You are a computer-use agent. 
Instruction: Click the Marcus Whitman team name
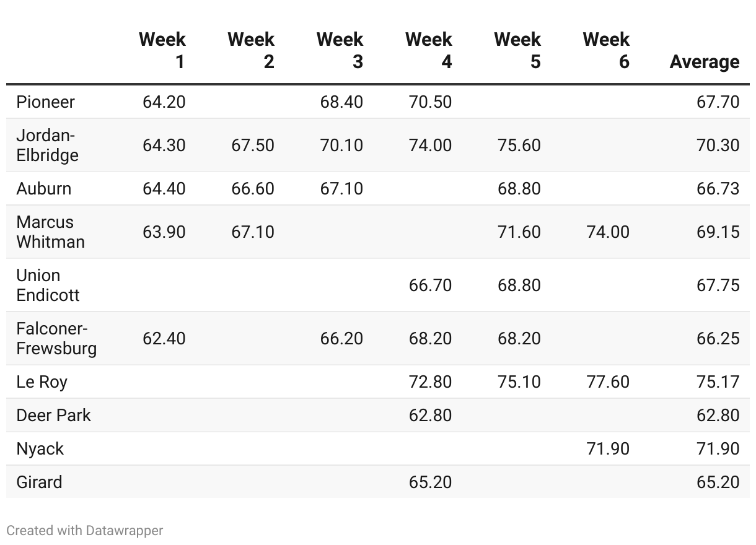pos(50,232)
